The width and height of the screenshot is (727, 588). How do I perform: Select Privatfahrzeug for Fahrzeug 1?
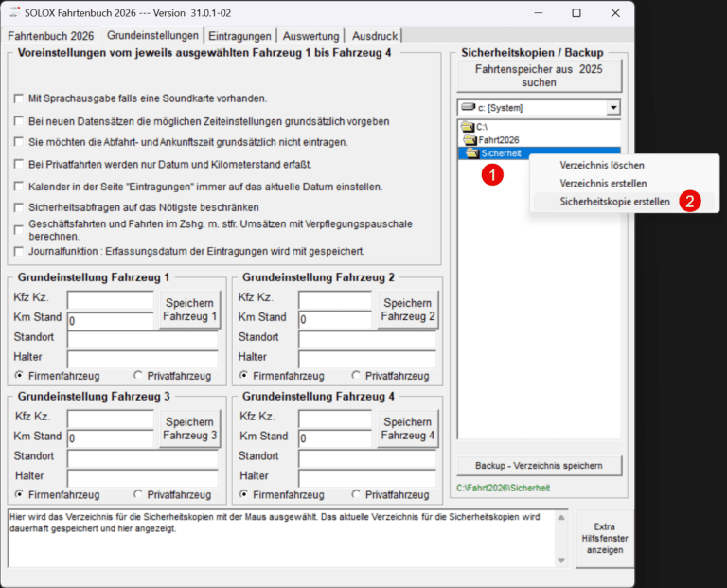(139, 375)
